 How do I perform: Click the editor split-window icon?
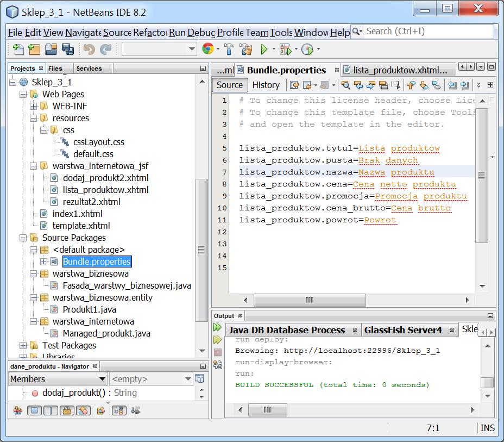(x=490, y=85)
